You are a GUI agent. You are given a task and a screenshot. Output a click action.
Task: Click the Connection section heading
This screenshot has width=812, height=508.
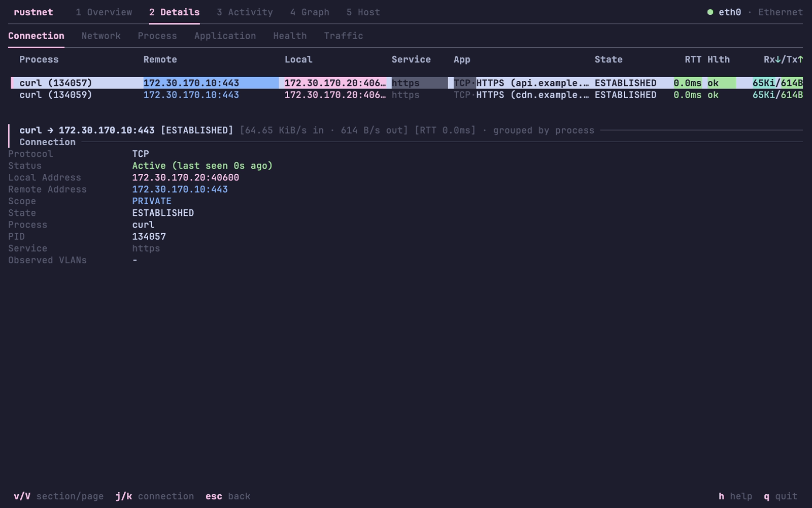[x=47, y=142]
